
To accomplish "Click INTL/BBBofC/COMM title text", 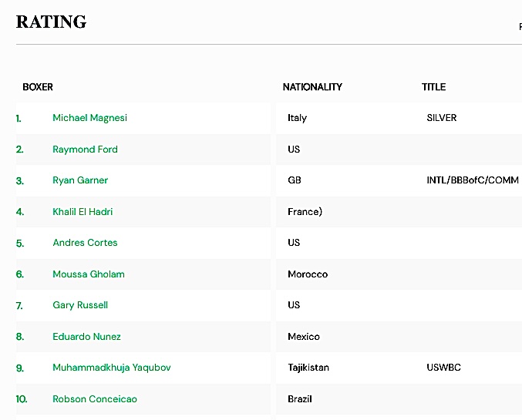I will coord(472,180).
